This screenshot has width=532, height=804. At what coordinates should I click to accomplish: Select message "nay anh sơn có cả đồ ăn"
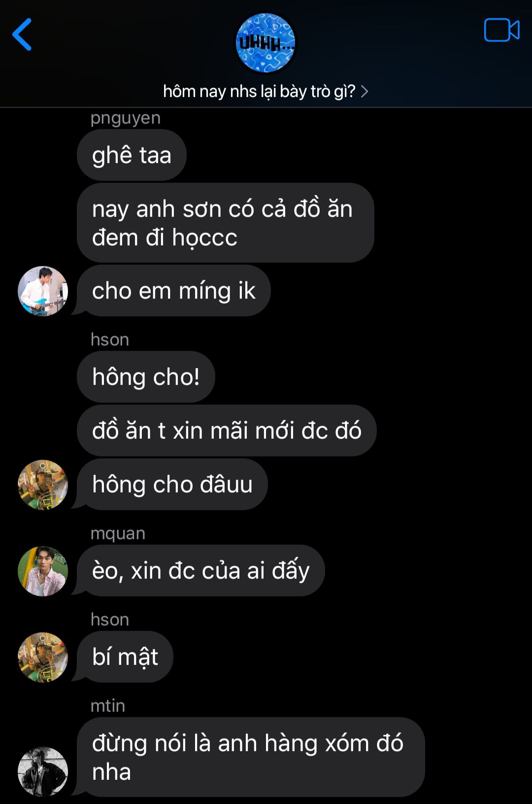point(226,223)
